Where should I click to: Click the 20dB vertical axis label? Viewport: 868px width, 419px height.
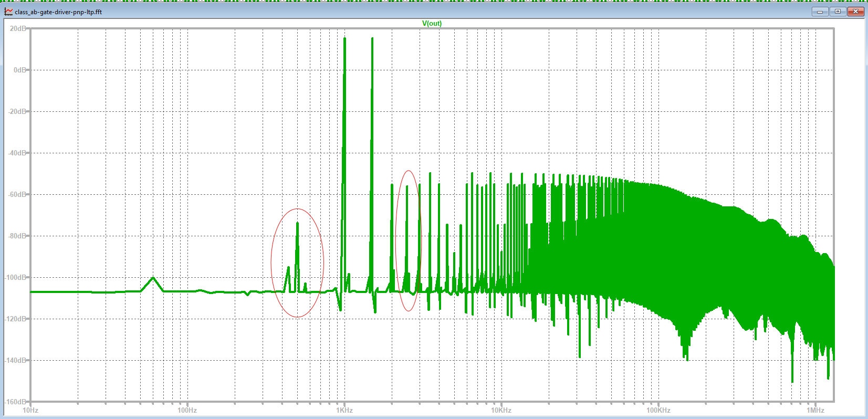[18, 28]
